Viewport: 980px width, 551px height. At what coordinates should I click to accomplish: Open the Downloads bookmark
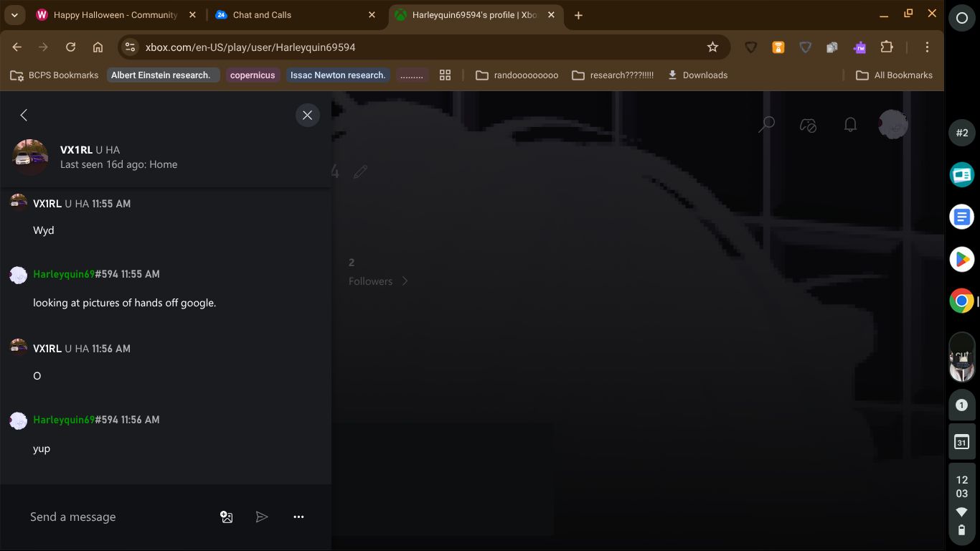[x=697, y=75]
